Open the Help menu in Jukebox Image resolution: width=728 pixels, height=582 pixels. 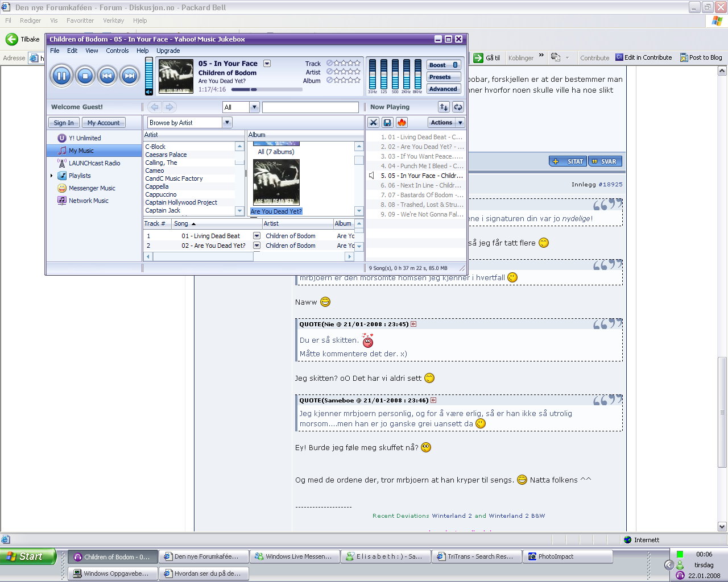tap(142, 51)
